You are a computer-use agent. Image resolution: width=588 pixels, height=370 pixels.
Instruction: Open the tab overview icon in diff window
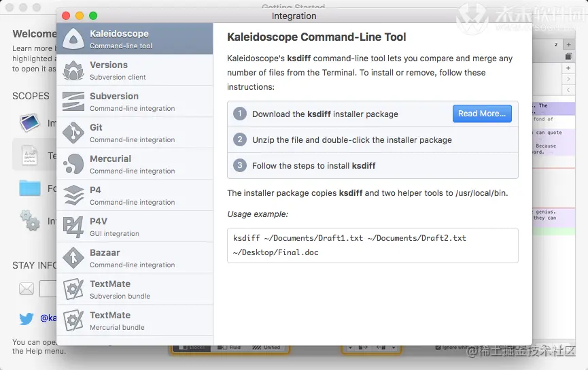click(x=568, y=56)
